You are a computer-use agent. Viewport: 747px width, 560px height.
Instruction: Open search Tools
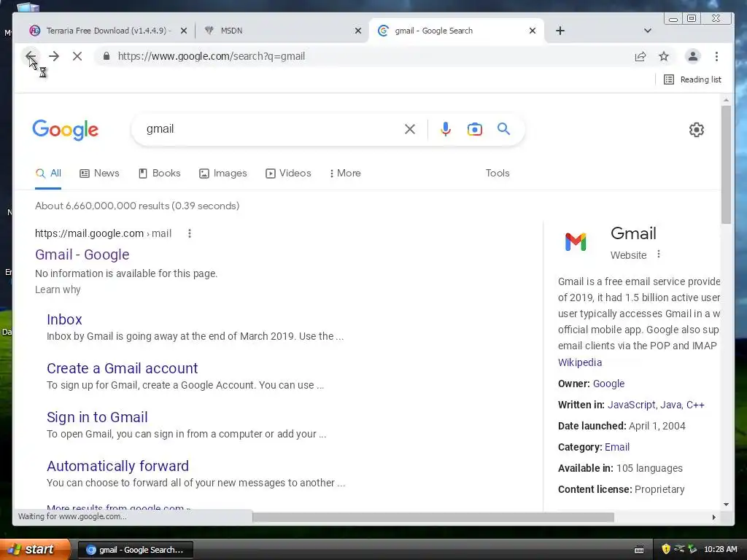(498, 174)
